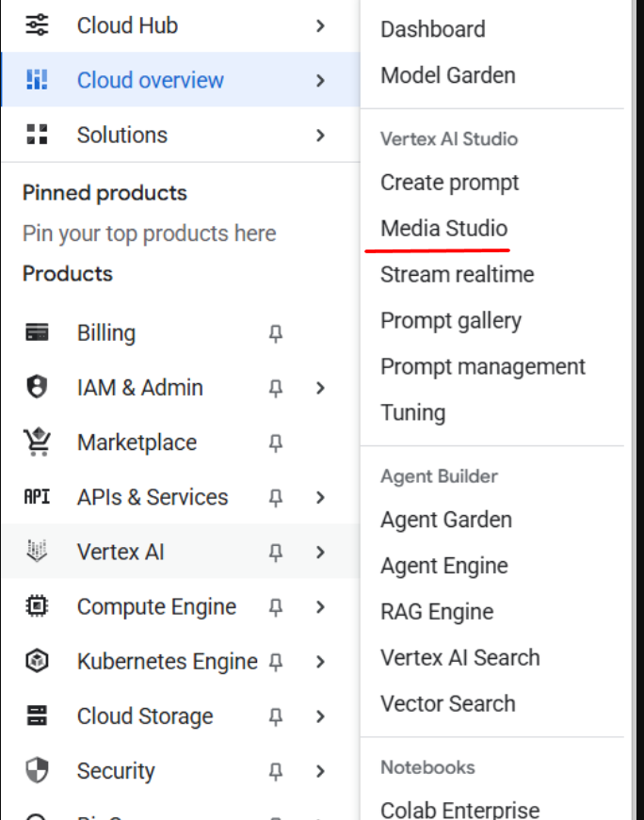Click the Solutions grid icon
The width and height of the screenshot is (644, 820).
[37, 135]
